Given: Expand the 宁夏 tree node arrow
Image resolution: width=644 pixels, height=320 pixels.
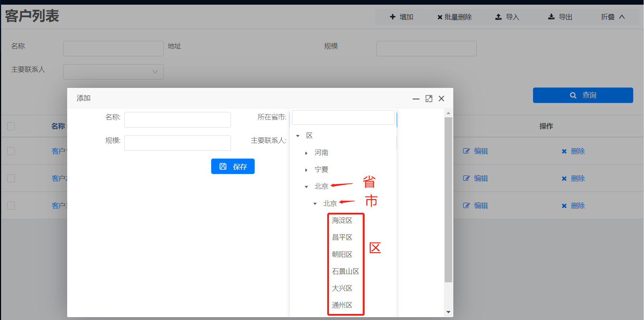Looking at the screenshot, I should point(306,170).
